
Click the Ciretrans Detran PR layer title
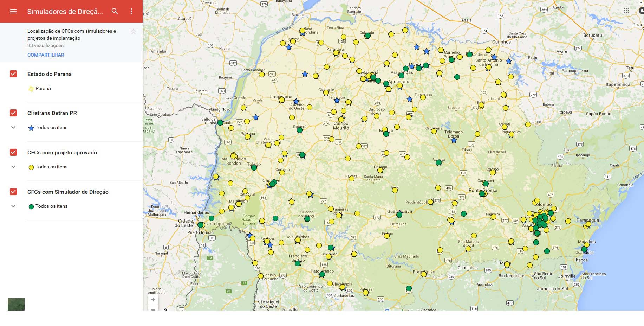click(52, 113)
